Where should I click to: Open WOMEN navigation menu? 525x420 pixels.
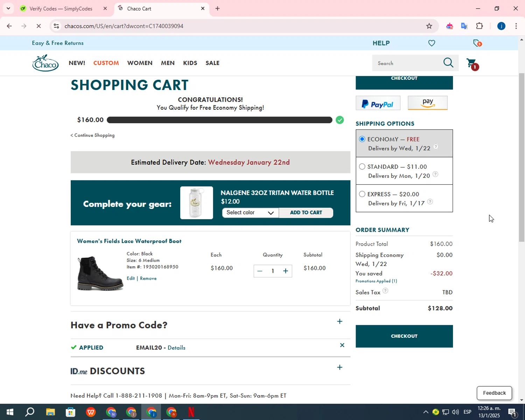140,63
